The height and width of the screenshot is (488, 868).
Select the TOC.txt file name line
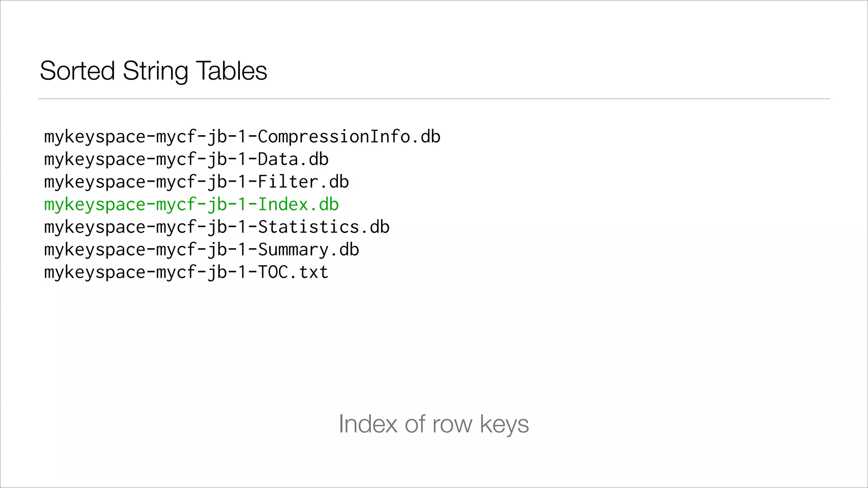pyautogui.click(x=186, y=272)
